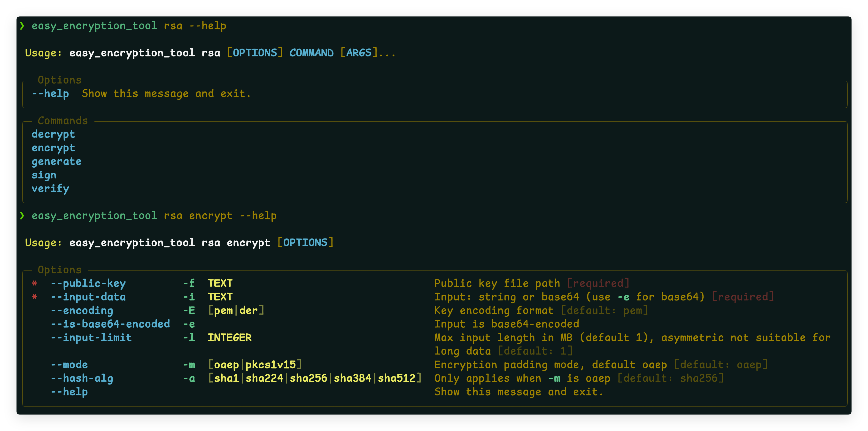Click the first green prompt arrow
868x431 pixels.
(x=22, y=26)
